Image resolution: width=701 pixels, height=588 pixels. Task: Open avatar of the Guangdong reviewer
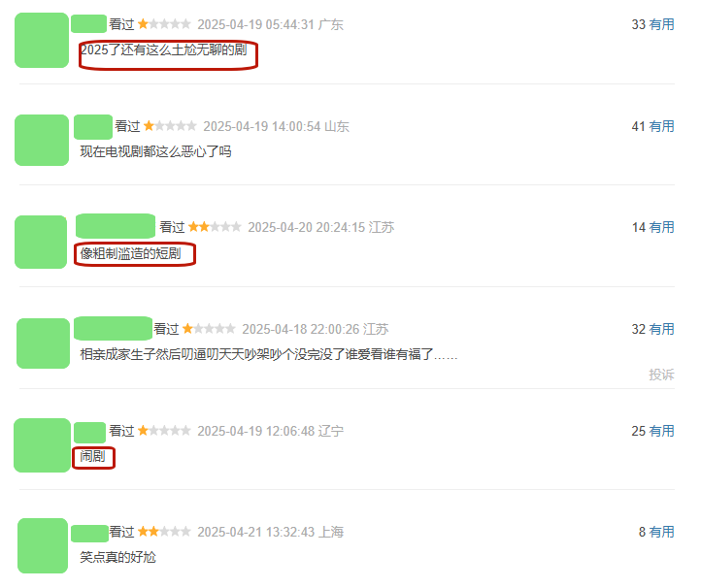coord(42,40)
